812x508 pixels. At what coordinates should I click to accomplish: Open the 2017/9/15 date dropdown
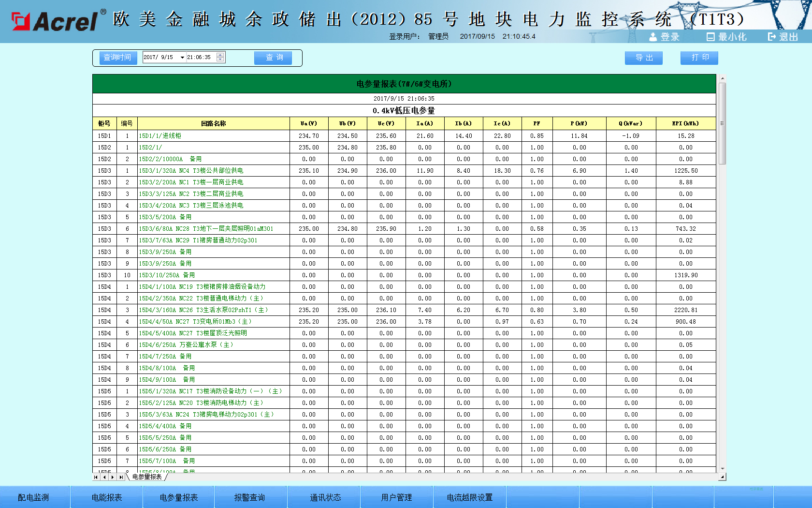click(x=182, y=57)
